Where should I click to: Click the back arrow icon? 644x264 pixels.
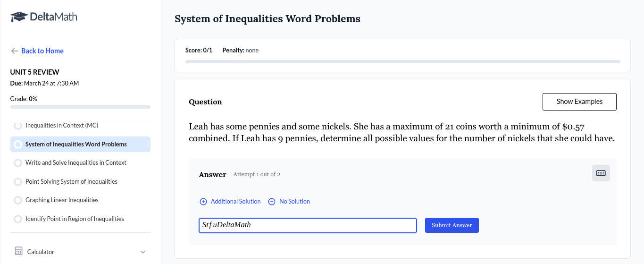[x=15, y=51]
